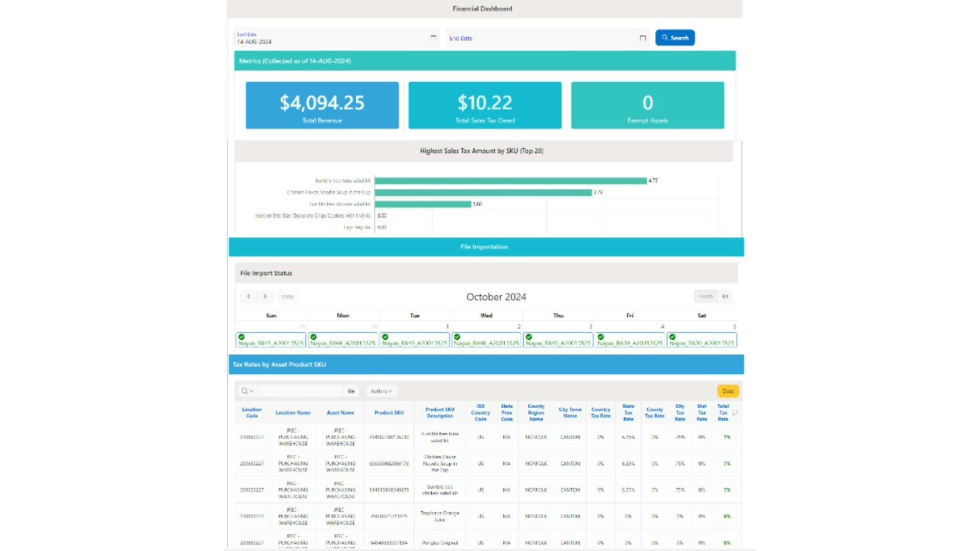
Task: Click the next month arrow in the calendar
Action: tap(265, 296)
